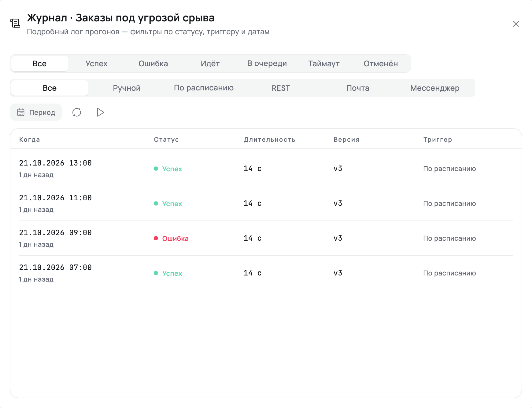Screen dimensions: 532x408
Task: Click the Триггер column header
Action: click(x=438, y=140)
